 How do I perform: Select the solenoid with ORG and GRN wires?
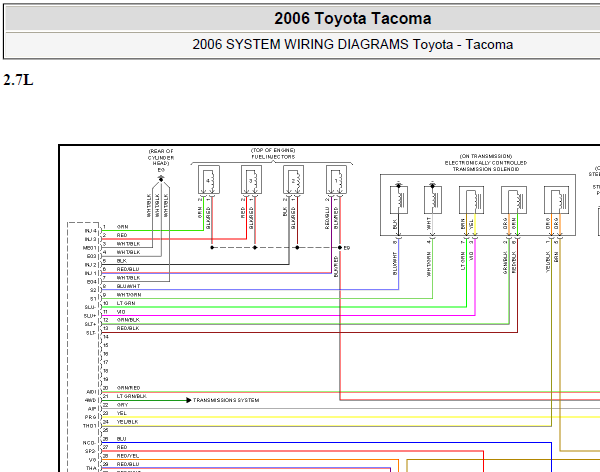coord(514,200)
